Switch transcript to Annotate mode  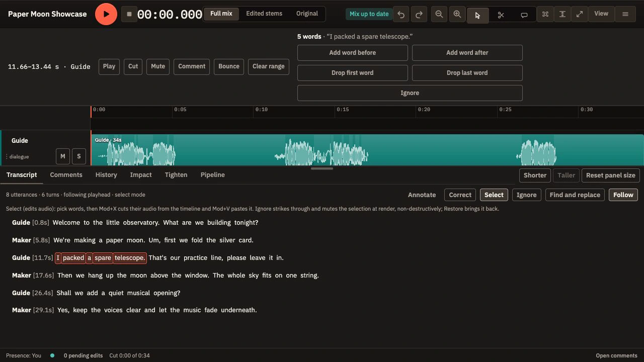422,195
